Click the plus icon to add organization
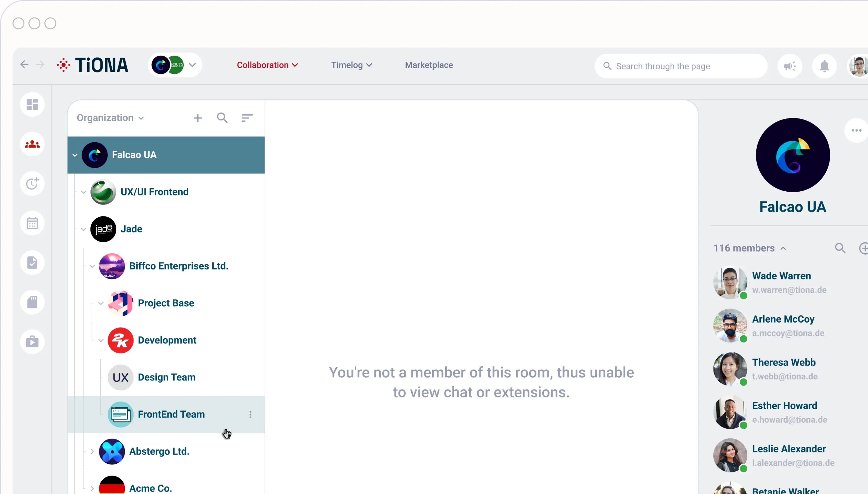Image resolution: width=868 pixels, height=494 pixels. [198, 118]
